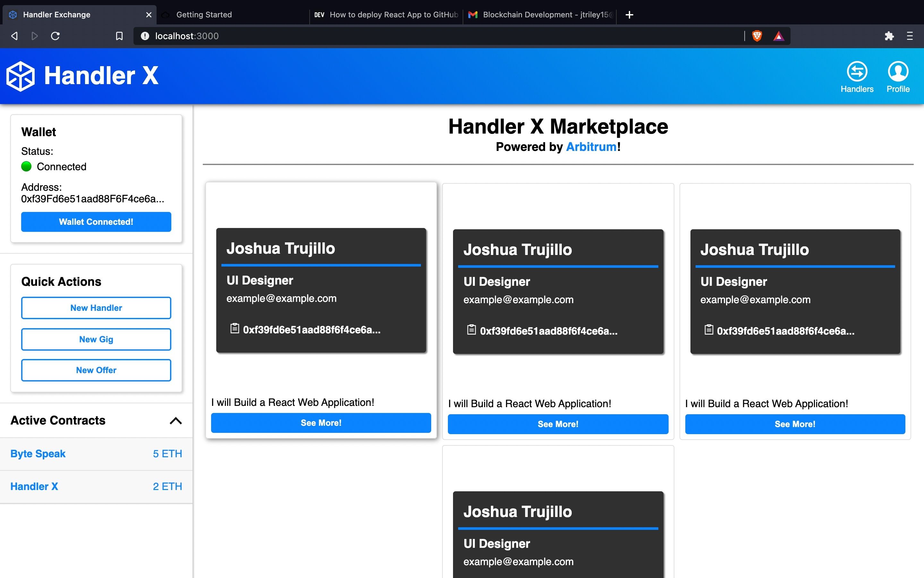Open the Handler X contract row

[96, 486]
